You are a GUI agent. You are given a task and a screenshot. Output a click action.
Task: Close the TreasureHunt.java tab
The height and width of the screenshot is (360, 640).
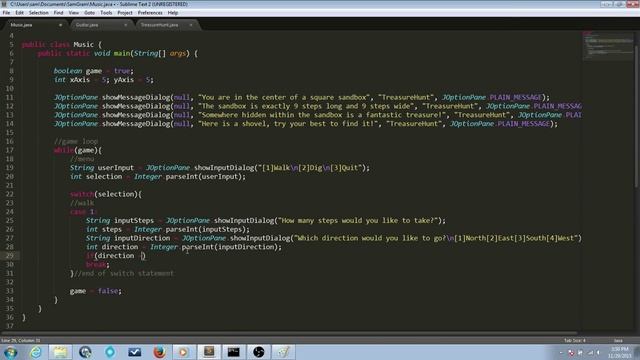191,25
